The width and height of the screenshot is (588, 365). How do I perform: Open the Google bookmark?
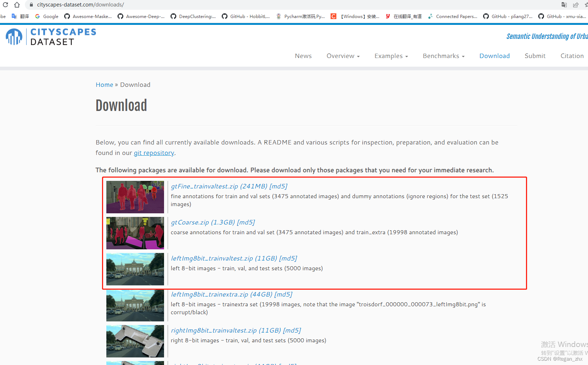tap(47, 16)
